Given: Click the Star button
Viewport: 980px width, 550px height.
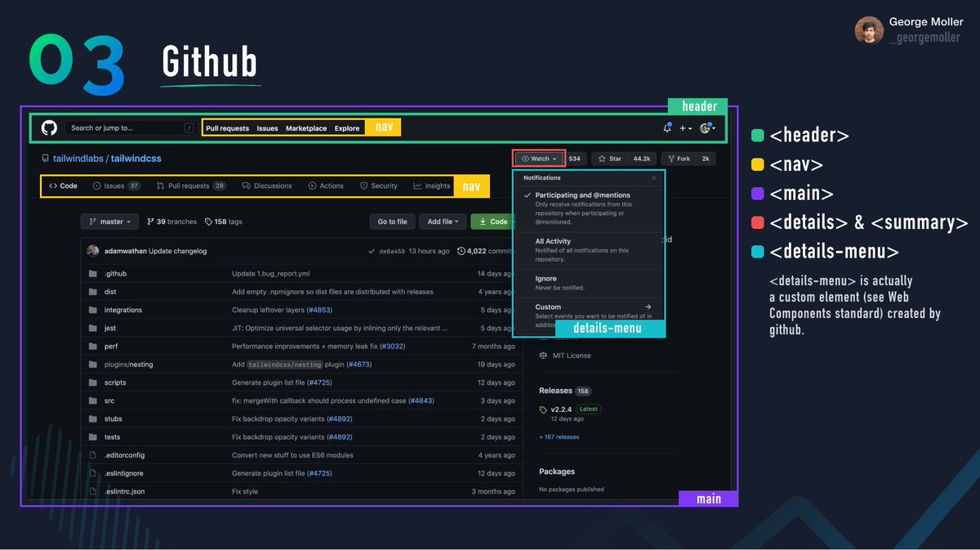Looking at the screenshot, I should pyautogui.click(x=610, y=159).
